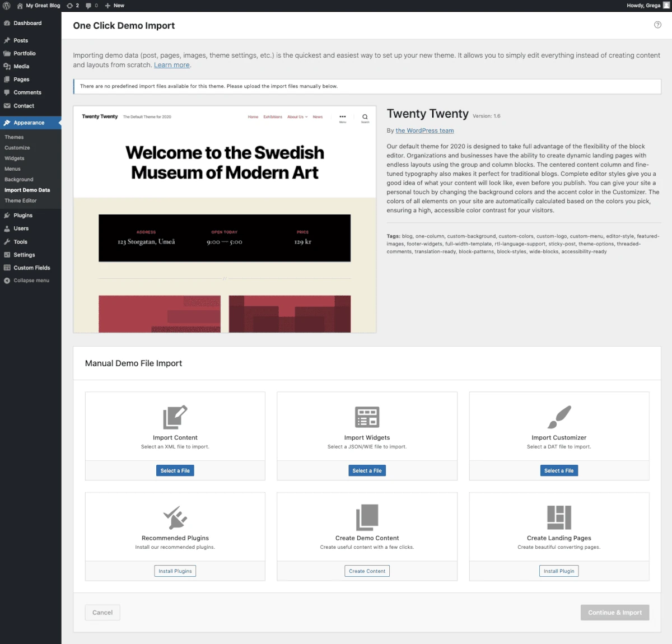Click the Media library icon
The width and height of the screenshot is (672, 644).
coord(7,66)
